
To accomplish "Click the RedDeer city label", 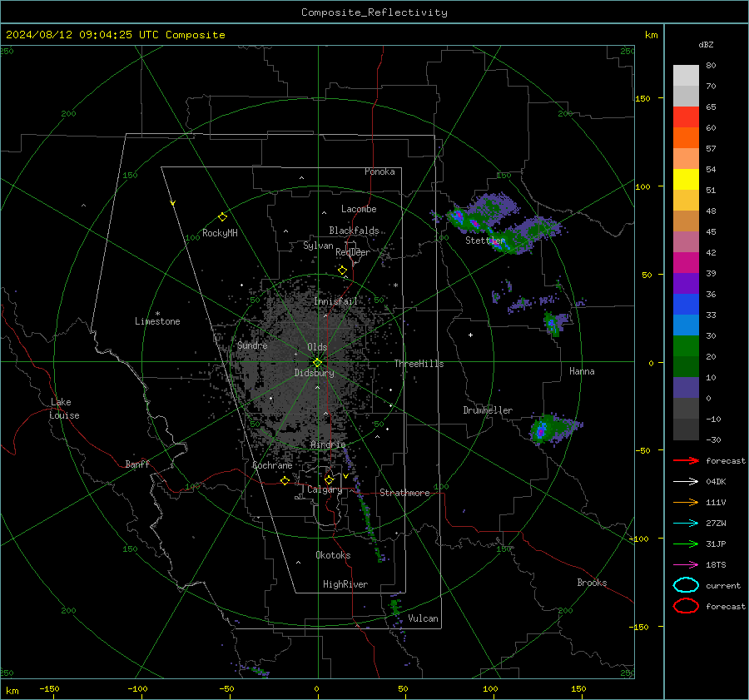I will pyautogui.click(x=353, y=252).
